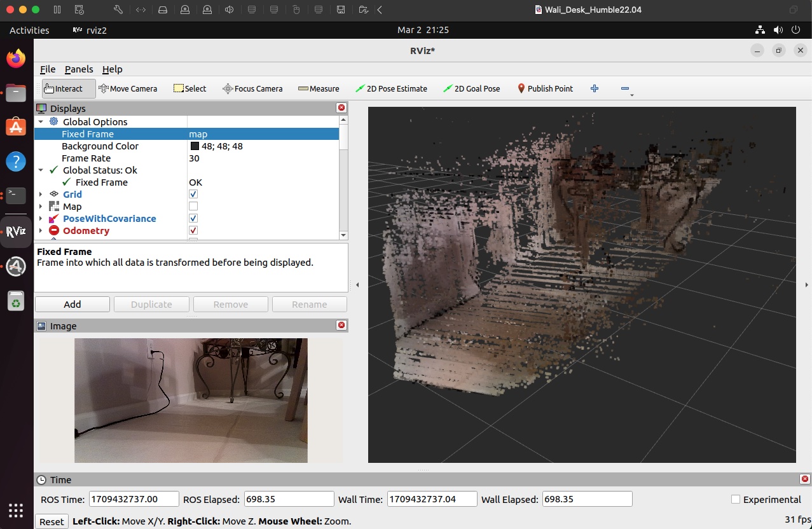Pick the 2D Pose Estimate tool
The image size is (812, 529).
(391, 89)
